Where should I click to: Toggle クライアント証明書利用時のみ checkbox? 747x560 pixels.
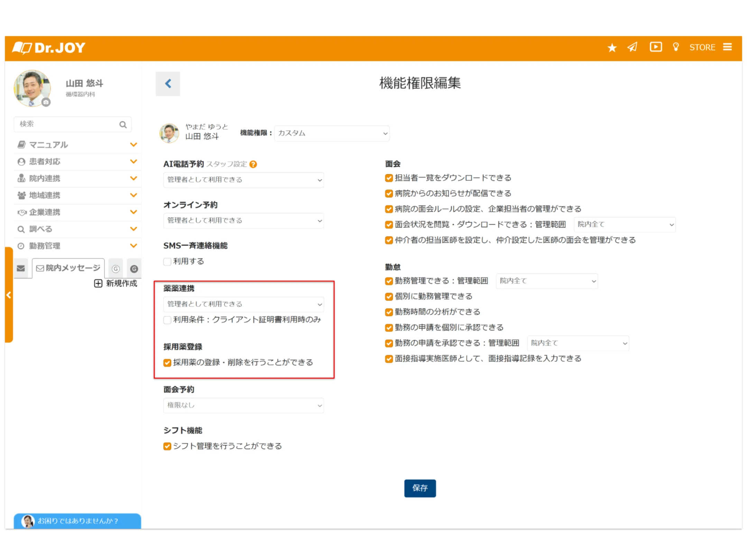coord(167,320)
